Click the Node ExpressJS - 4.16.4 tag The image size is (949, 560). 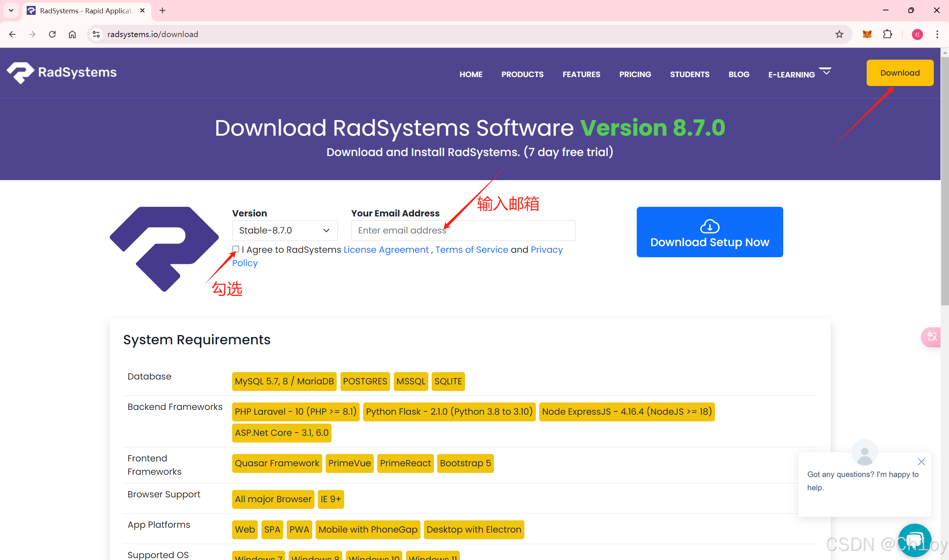click(627, 412)
